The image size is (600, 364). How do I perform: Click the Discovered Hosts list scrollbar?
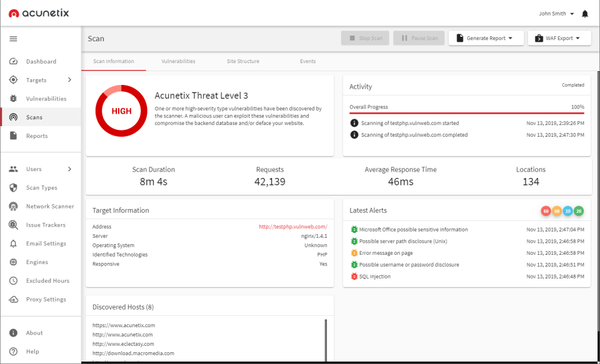click(326, 340)
